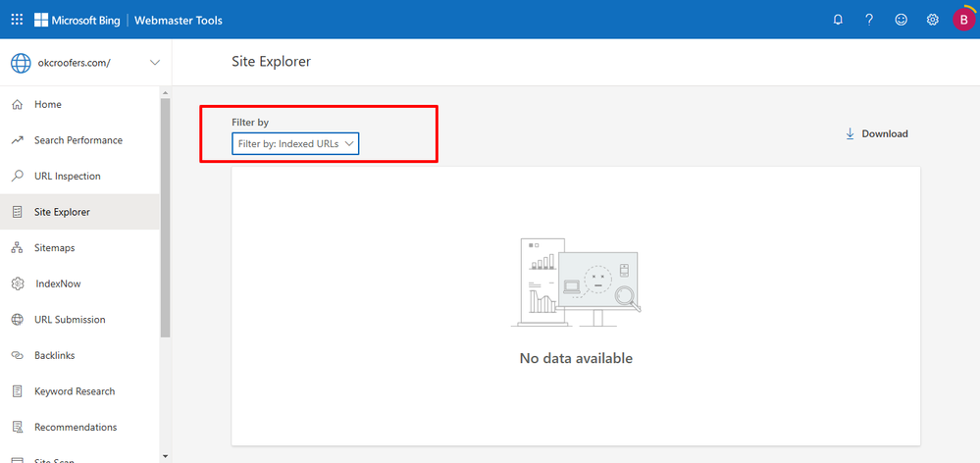Click the Site Explorer page heading

272,61
